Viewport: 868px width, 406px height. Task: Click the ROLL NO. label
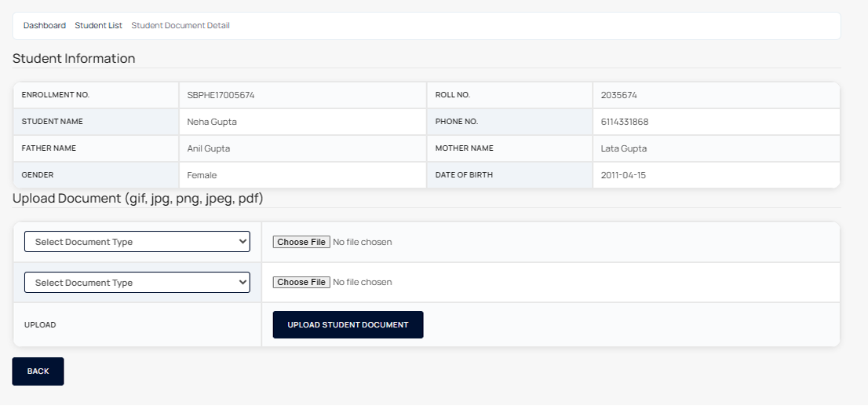453,95
